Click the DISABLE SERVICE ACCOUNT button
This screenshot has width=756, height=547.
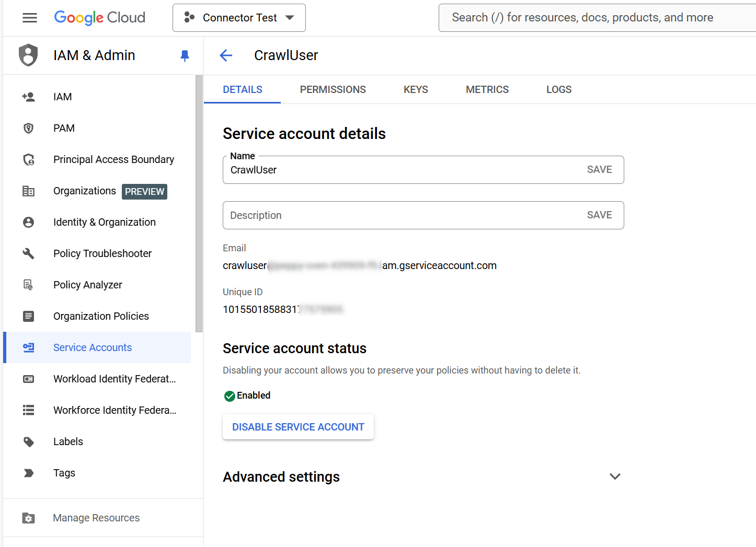tap(298, 427)
